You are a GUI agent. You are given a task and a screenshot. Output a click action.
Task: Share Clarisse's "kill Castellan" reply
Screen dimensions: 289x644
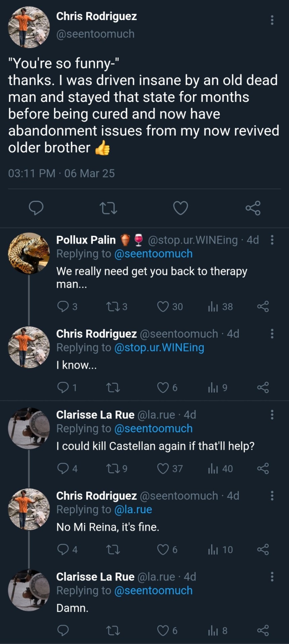[x=263, y=469]
